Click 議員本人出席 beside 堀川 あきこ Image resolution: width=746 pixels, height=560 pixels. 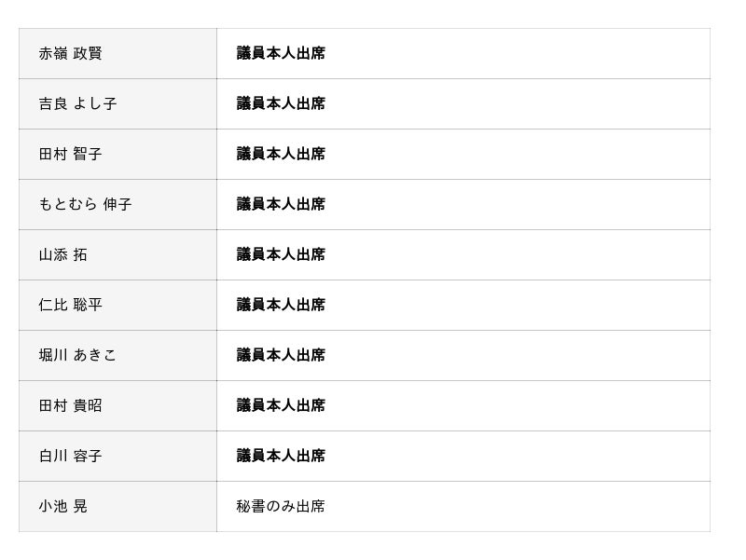click(x=281, y=356)
